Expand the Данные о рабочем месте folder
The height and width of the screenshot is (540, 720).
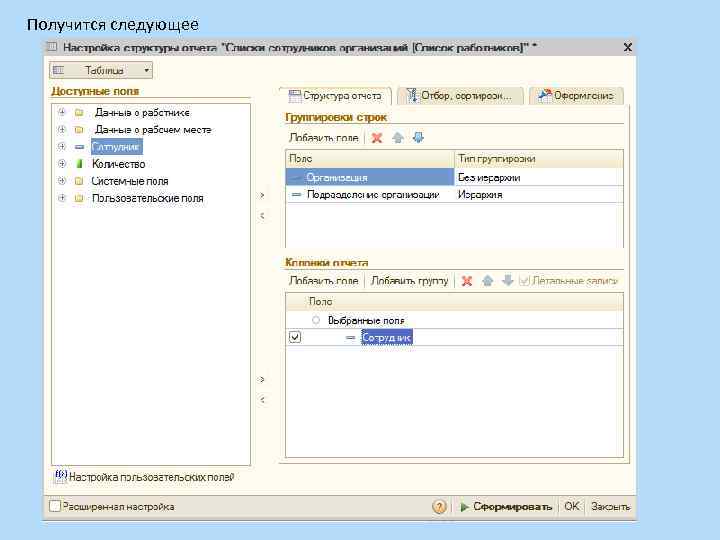click(x=62, y=129)
